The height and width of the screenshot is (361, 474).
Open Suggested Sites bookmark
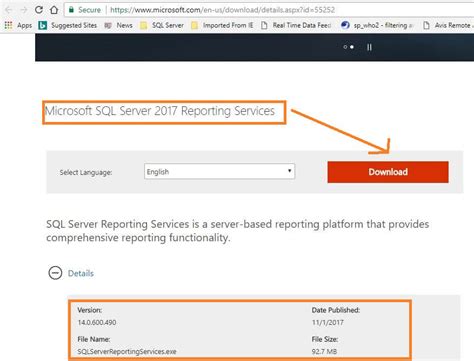coord(68,25)
